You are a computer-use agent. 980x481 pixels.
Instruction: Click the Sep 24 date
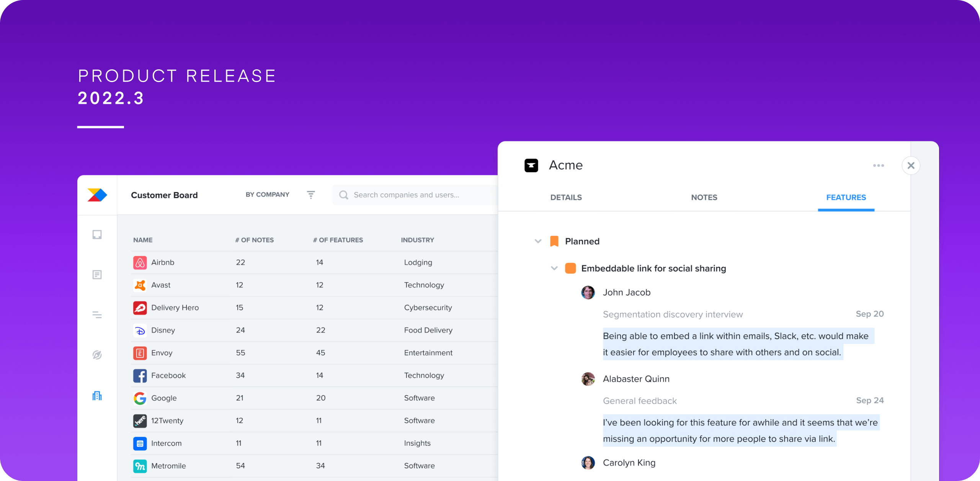[870, 401]
